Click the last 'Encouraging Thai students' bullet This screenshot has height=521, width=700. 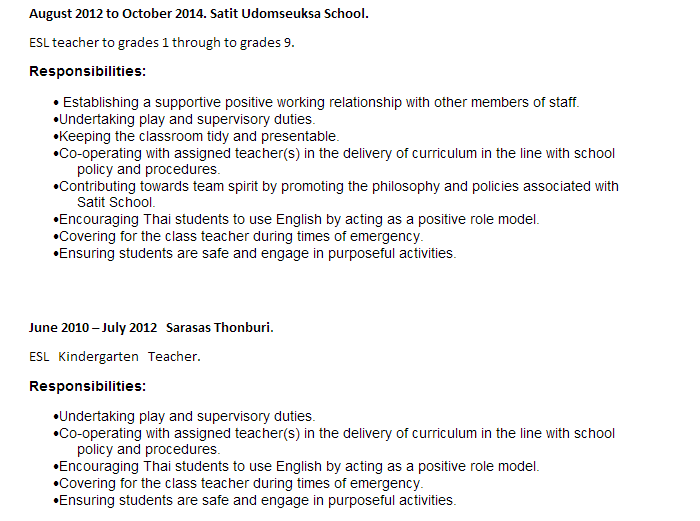298,466
